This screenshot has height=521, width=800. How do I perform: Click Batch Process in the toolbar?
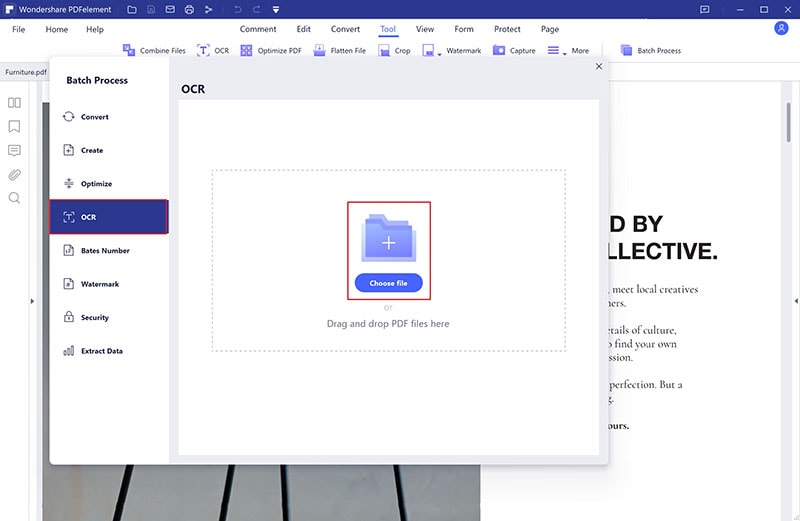651,51
